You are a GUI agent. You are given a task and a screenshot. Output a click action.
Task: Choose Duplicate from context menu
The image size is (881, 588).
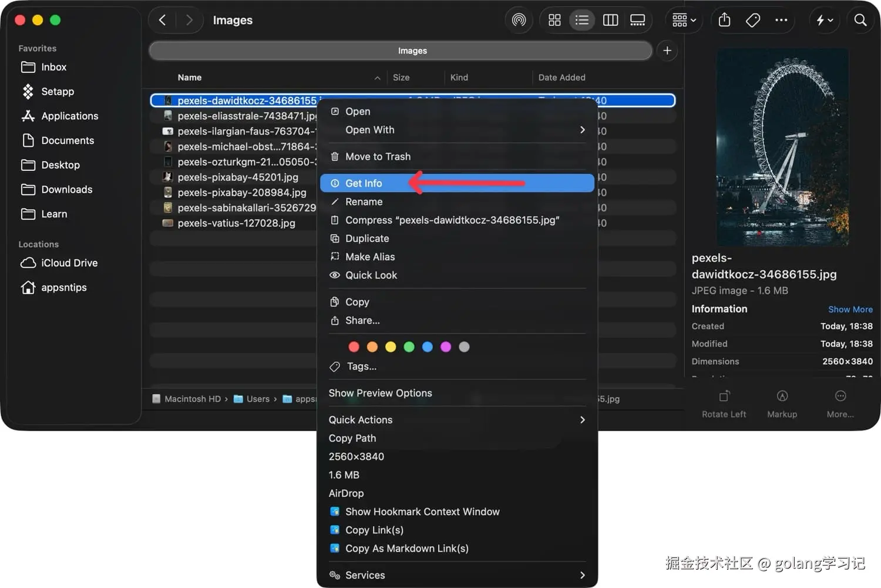pyautogui.click(x=457, y=238)
